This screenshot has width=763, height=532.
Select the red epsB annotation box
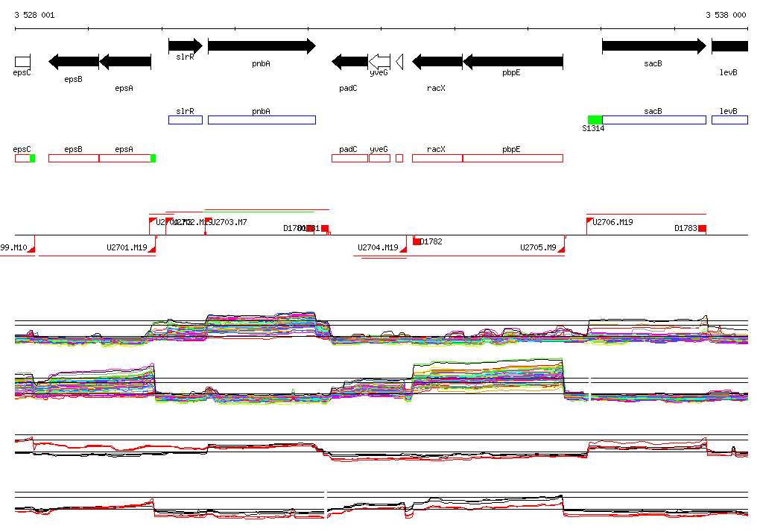point(74,158)
